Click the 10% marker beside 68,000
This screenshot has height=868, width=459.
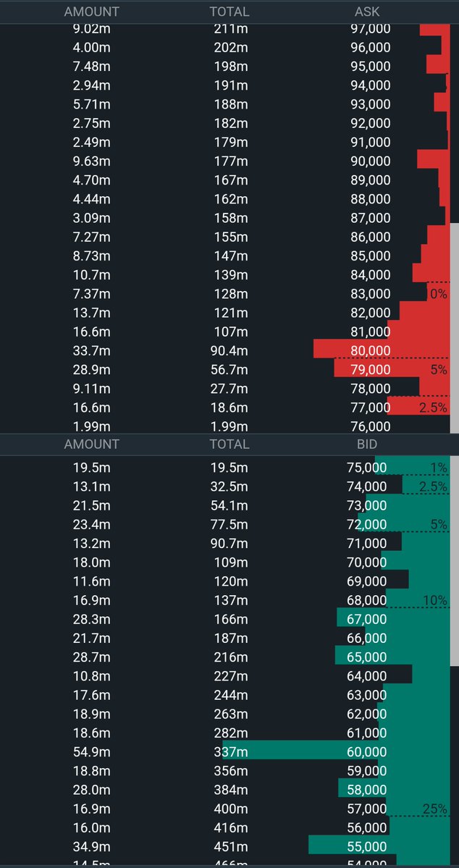435,601
